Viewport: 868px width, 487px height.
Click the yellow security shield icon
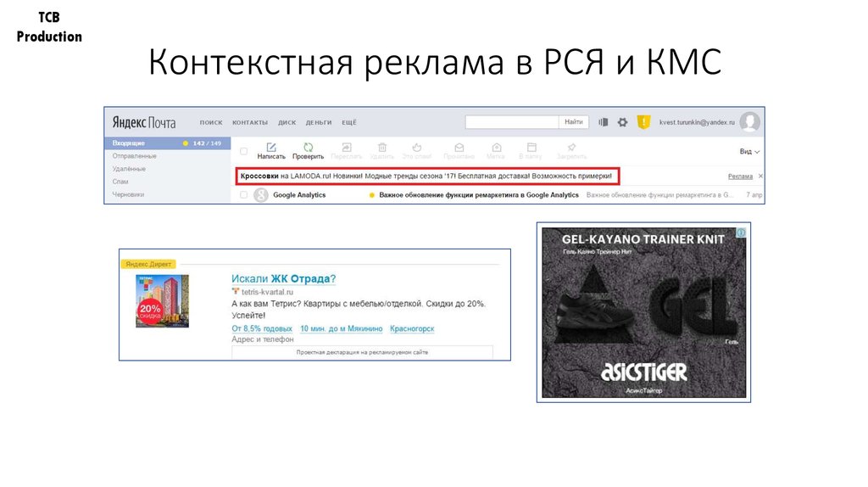coord(643,122)
